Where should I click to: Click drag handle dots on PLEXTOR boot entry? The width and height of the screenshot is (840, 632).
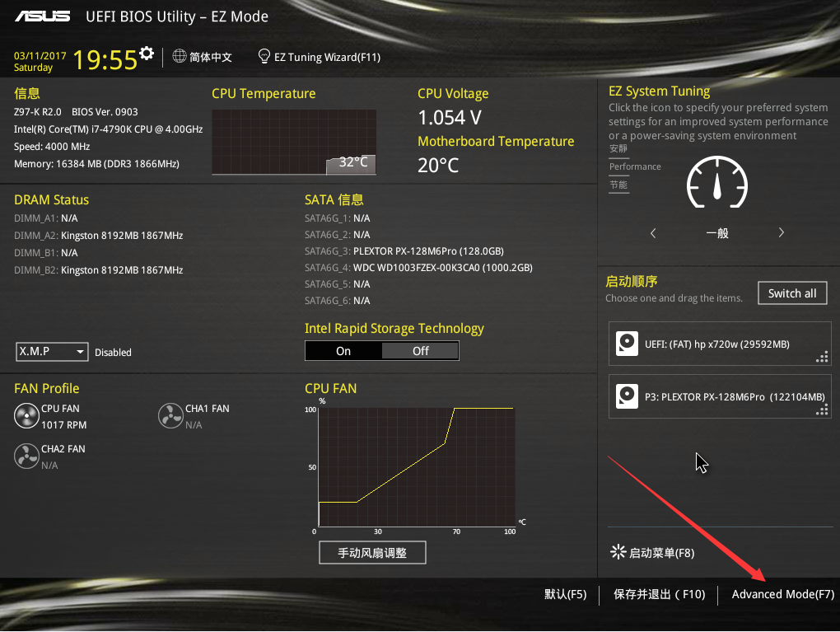(x=823, y=410)
